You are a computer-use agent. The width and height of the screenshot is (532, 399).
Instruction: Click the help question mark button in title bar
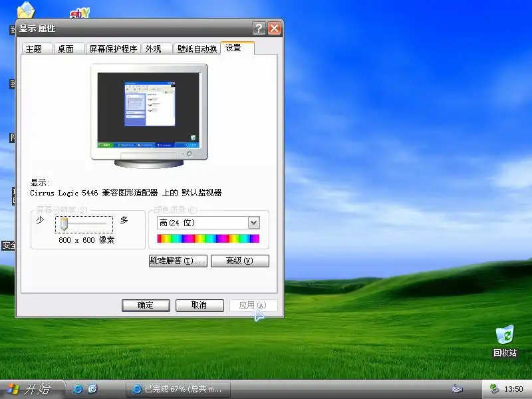(259, 28)
